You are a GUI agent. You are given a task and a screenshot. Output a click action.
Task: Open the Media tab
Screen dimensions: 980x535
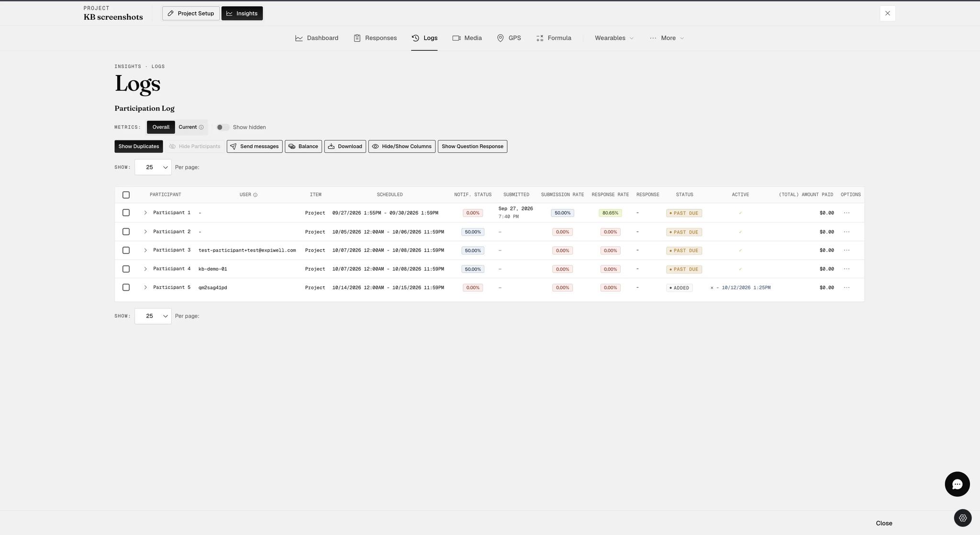[x=467, y=38]
